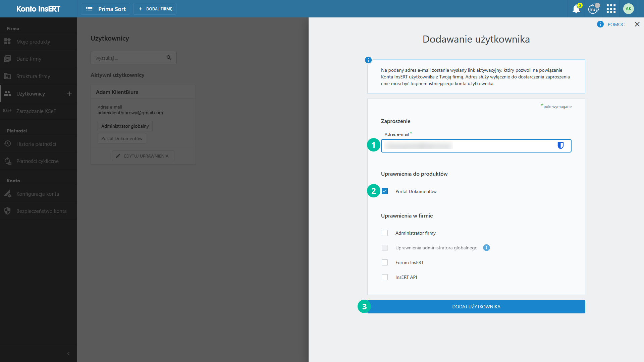Open the notifications bell icon
The width and height of the screenshot is (644, 362).
pos(576,9)
